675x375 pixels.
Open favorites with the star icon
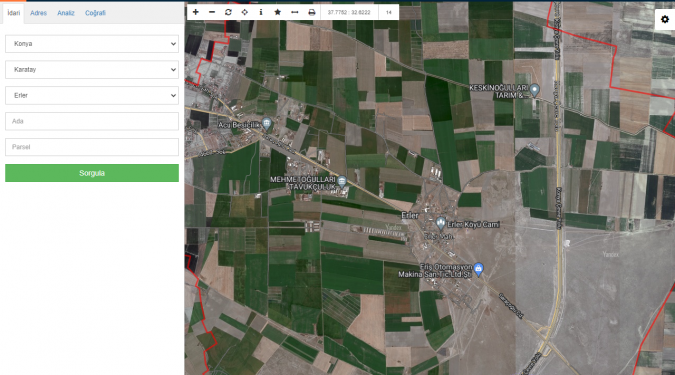278,12
